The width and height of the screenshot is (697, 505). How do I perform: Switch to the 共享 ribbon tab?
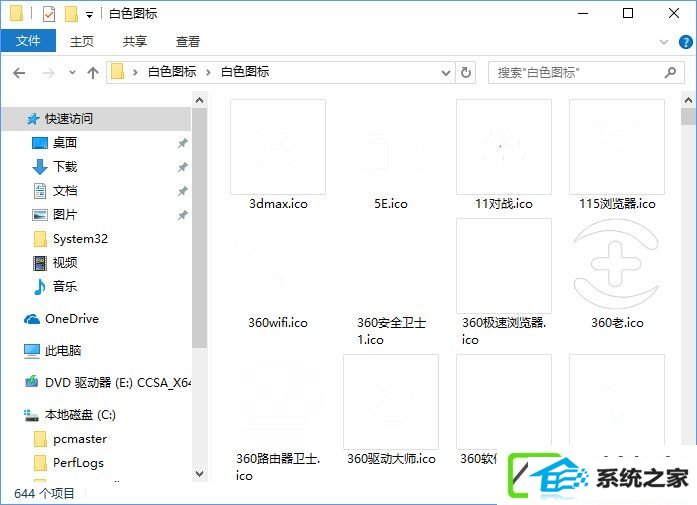click(135, 41)
